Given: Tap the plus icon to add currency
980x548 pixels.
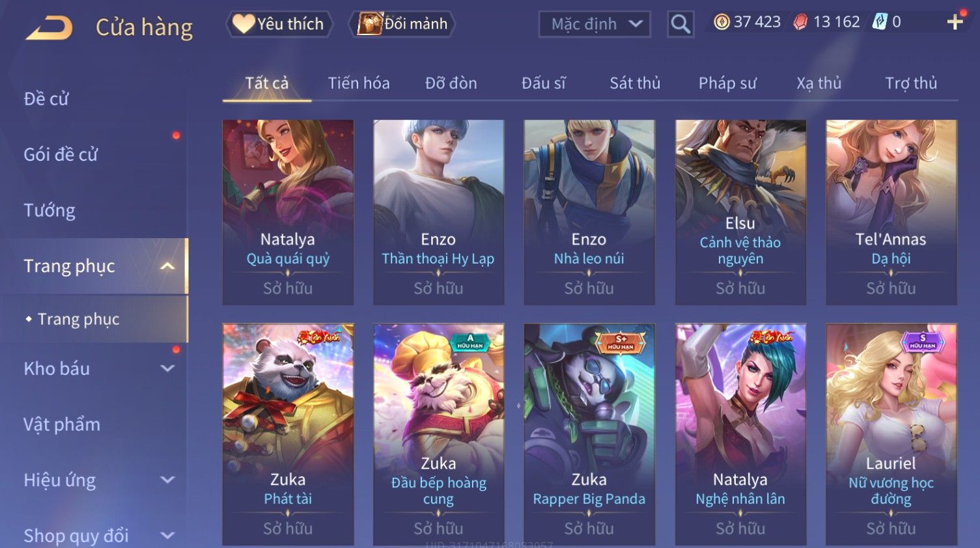Looking at the screenshot, I should pos(955,22).
